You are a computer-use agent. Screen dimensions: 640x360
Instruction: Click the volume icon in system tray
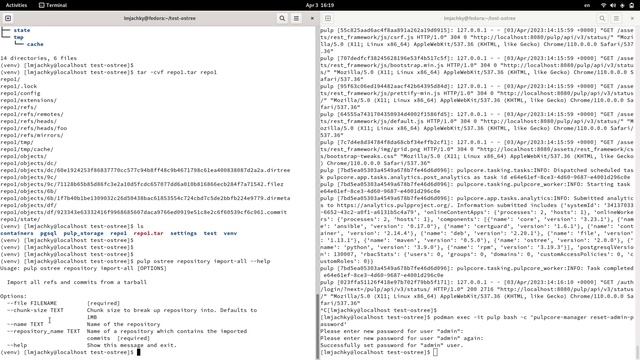(613, 5)
